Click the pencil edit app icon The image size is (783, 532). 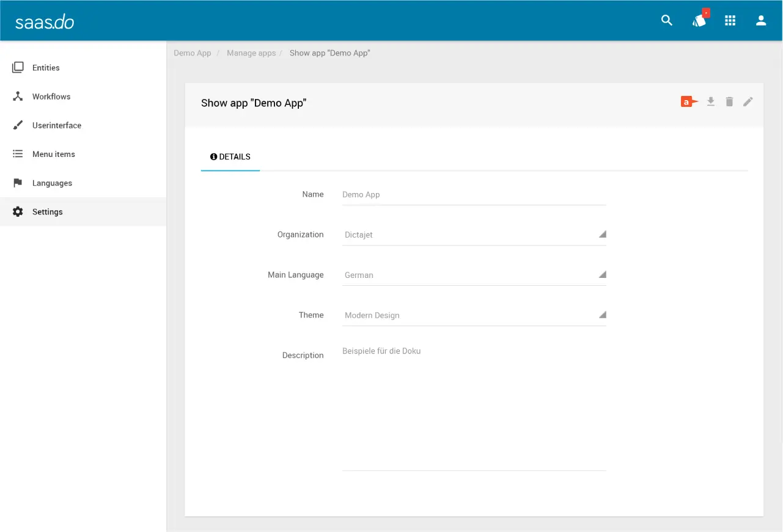coord(748,102)
